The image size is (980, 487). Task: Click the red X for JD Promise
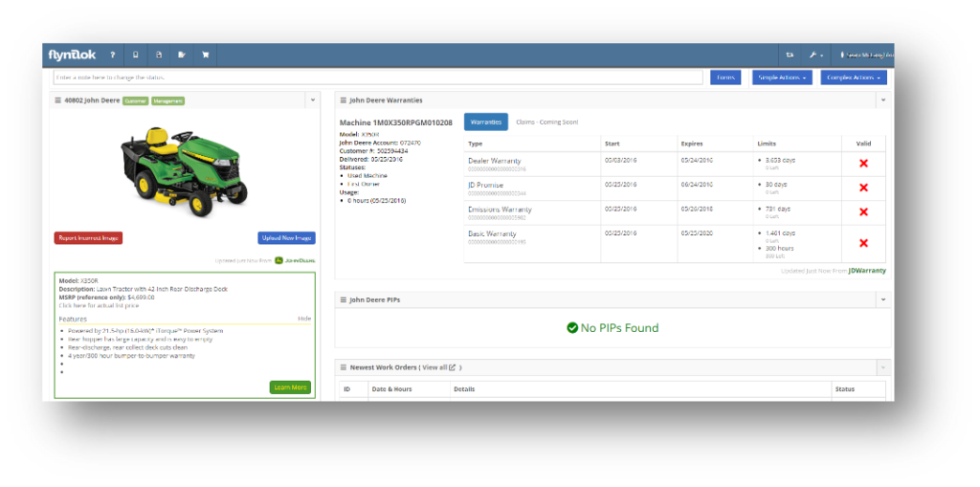point(864,188)
